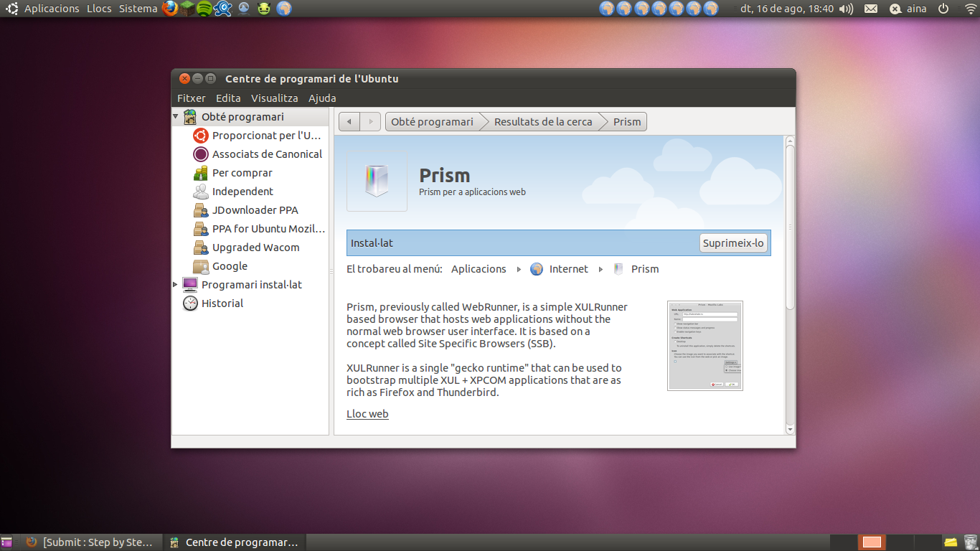
Task: Open the Lloc web link
Action: 367,414
